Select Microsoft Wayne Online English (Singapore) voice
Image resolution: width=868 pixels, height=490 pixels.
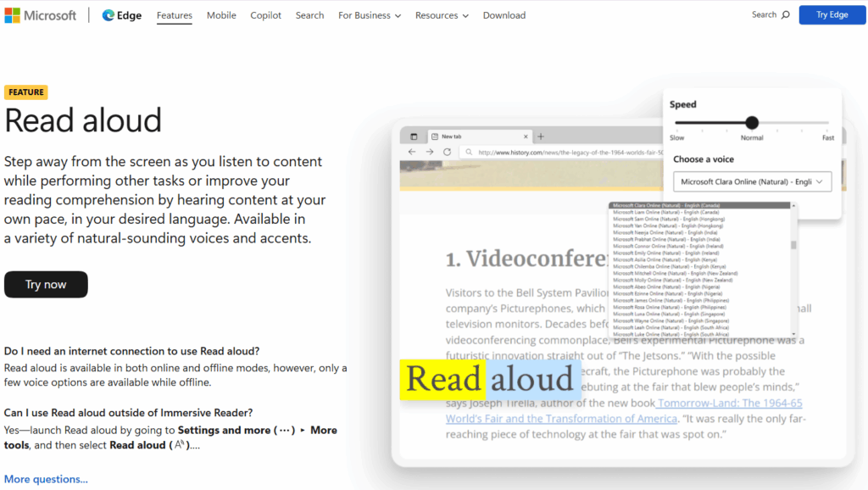coord(699,320)
